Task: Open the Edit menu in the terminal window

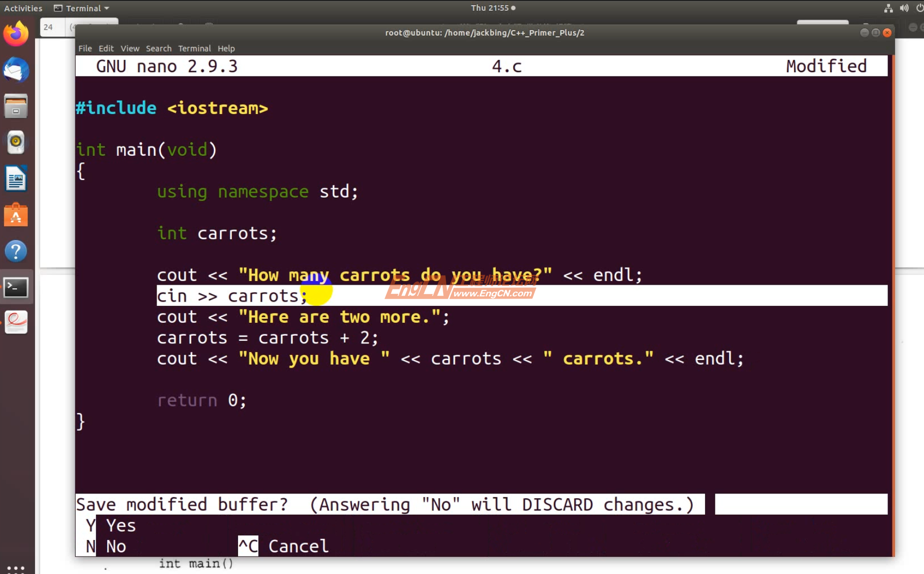Action: (x=106, y=48)
